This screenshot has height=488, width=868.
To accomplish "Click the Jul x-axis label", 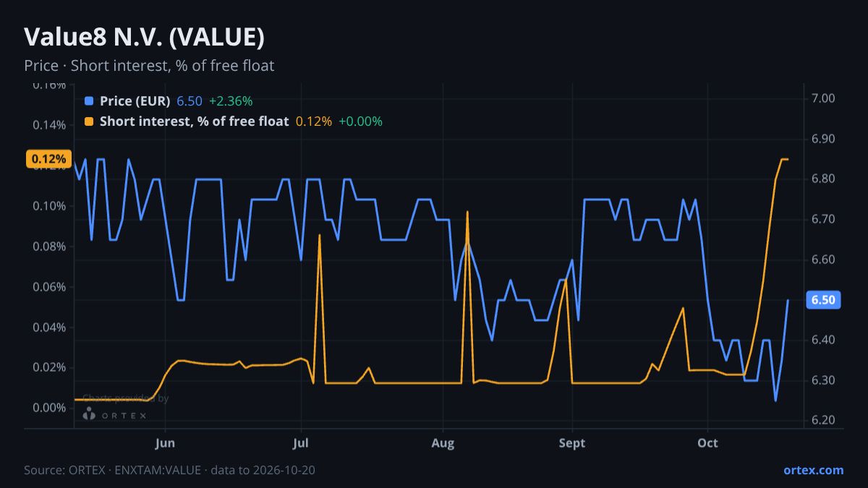I will [x=301, y=443].
